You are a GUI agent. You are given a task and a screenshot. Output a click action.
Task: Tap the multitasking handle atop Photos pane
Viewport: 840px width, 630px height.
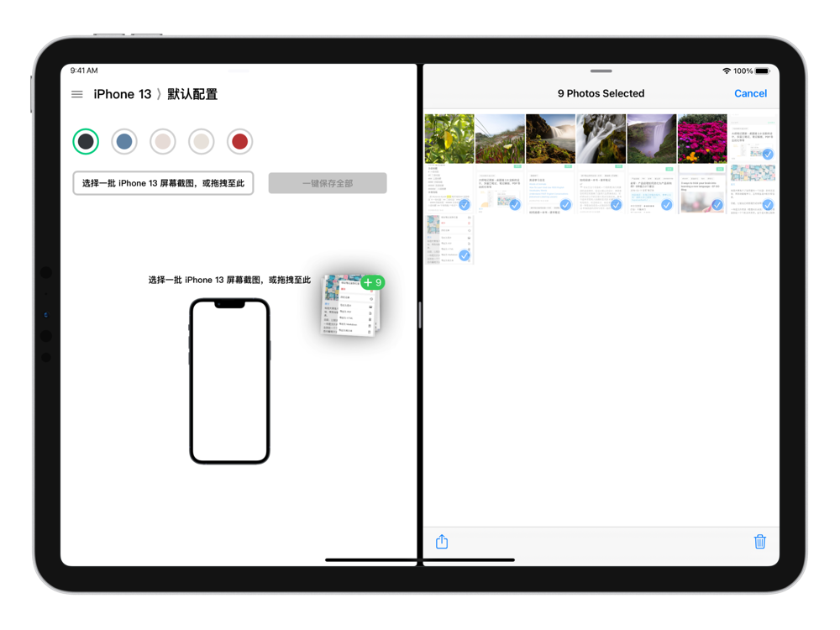(x=601, y=71)
